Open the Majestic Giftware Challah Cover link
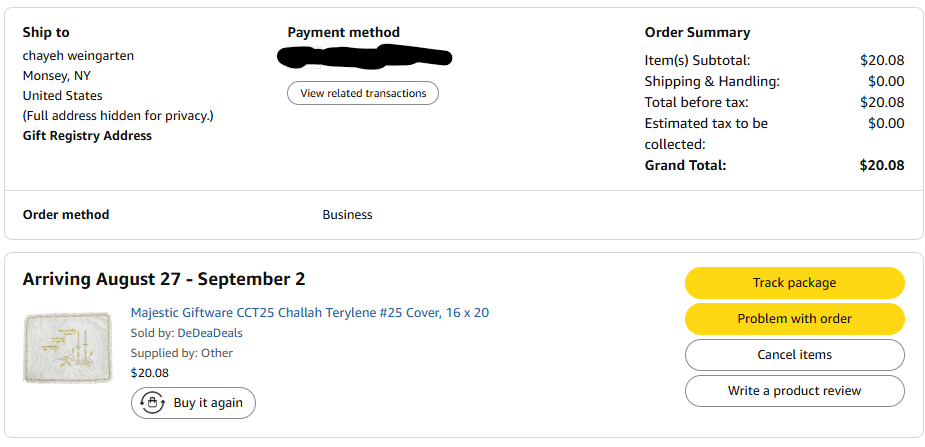Screen dimensions: 925x447 [309, 313]
